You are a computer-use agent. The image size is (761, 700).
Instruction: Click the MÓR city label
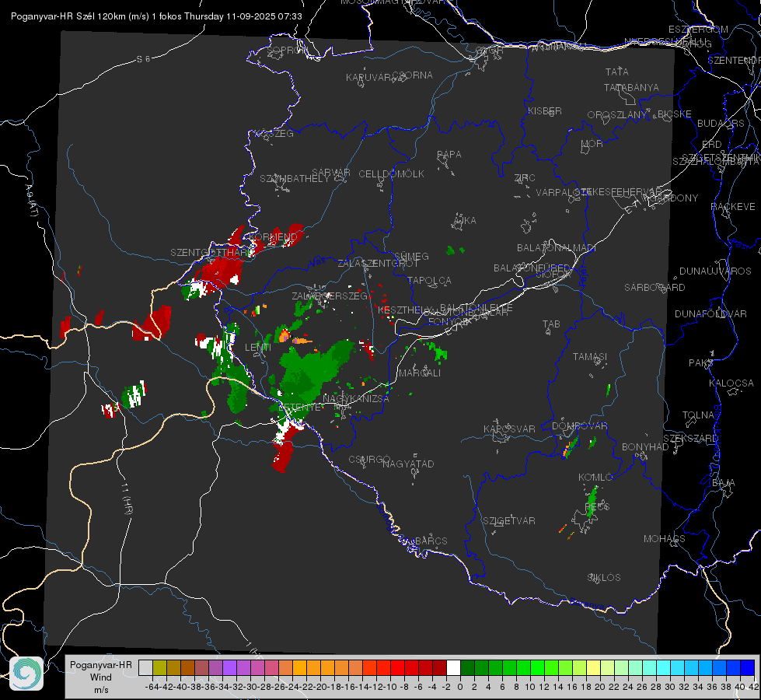(592, 144)
